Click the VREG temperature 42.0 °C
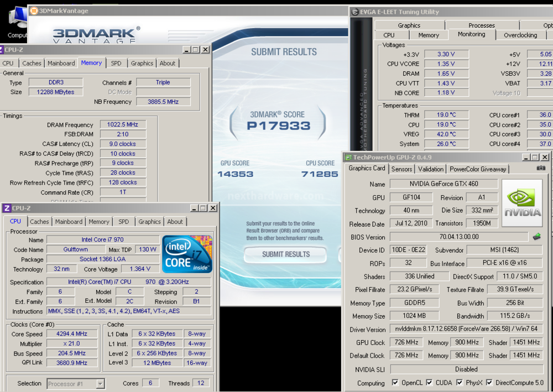The width and height of the screenshot is (553, 392). (x=446, y=134)
